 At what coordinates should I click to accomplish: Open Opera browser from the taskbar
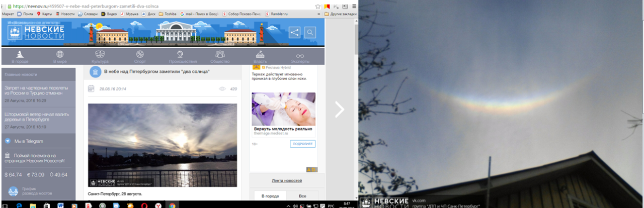[x=144, y=205]
